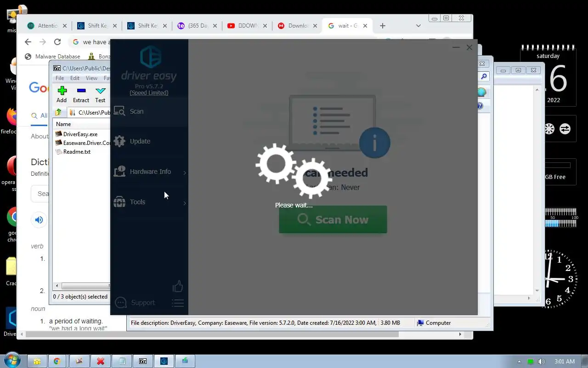Click the All search results tab
The width and height of the screenshot is (588, 368).
pos(40,116)
